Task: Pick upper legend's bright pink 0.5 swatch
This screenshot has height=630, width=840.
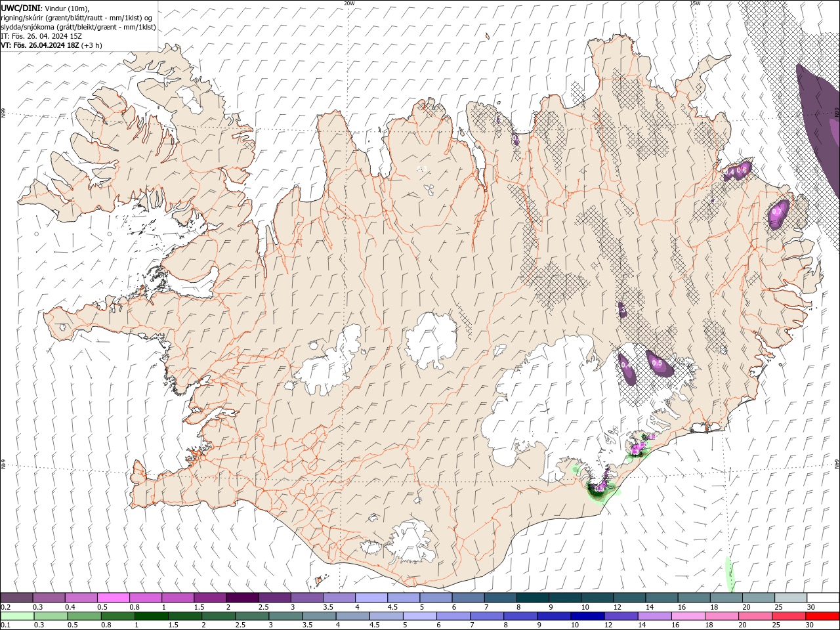Action: tap(113, 598)
